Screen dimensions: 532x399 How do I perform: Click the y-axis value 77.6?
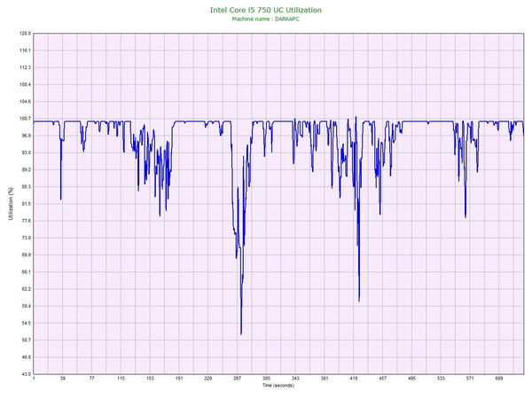pyautogui.click(x=26, y=221)
